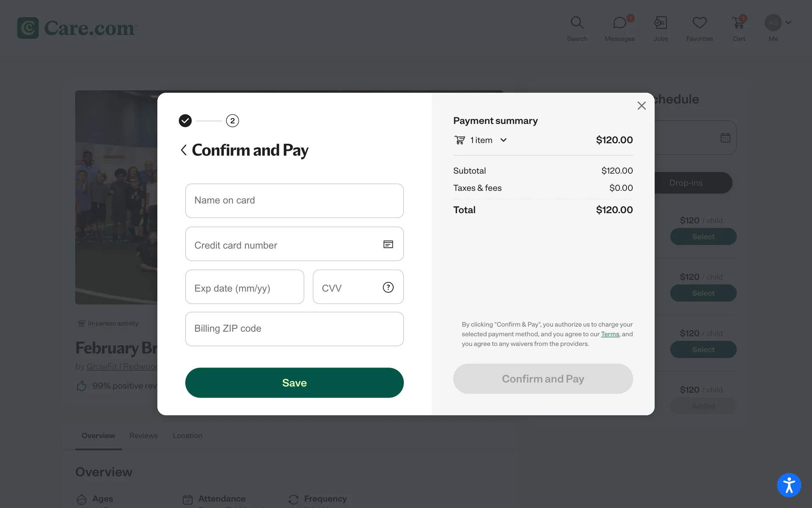Click the completed step one checkmark
The image size is (812, 508).
point(185,121)
